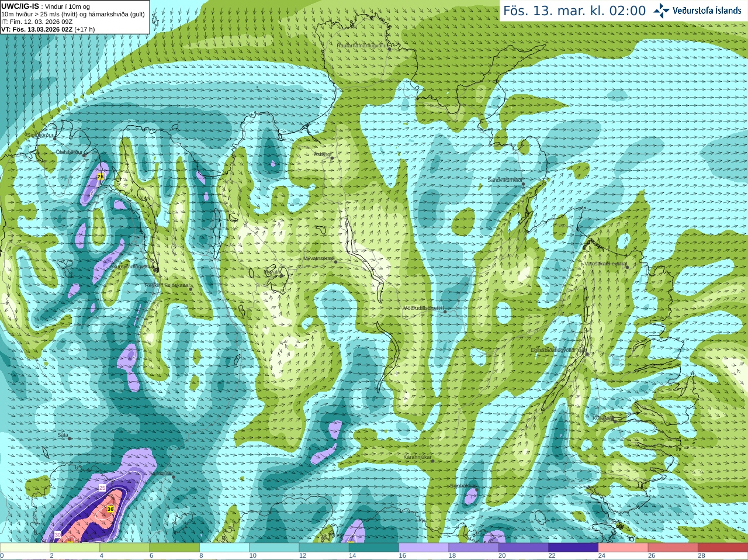Select the 20–22 m/s legend color
The image size is (748, 560).
pyautogui.click(x=524, y=548)
